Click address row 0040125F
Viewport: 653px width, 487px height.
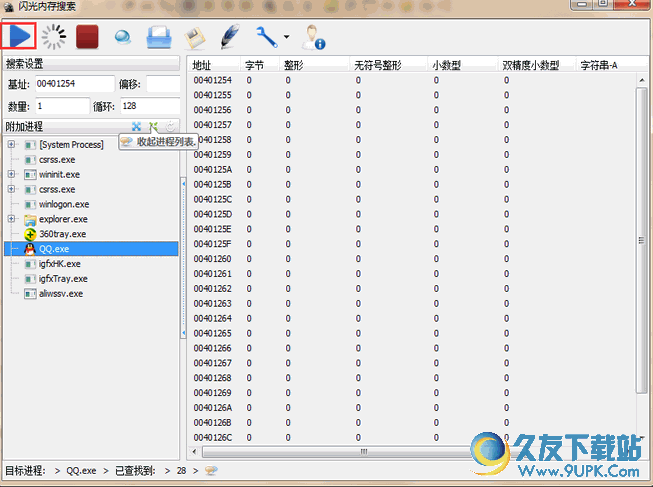212,244
